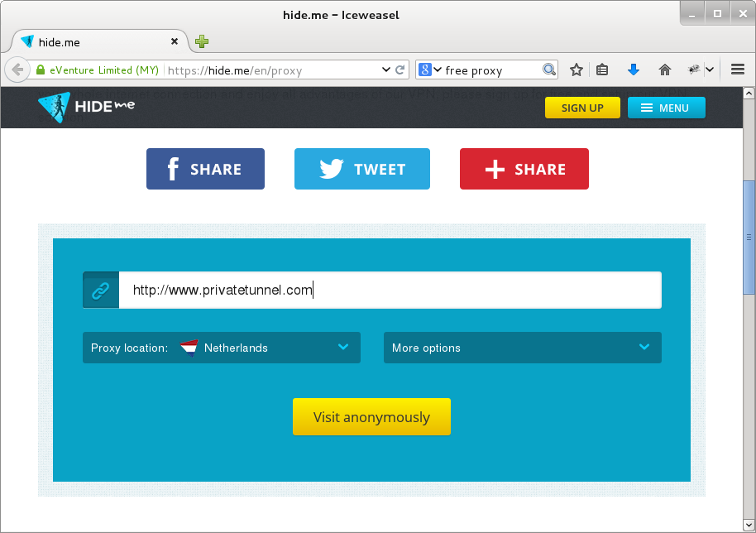Click the search magnifier icon
This screenshot has height=533, width=756.
point(548,70)
